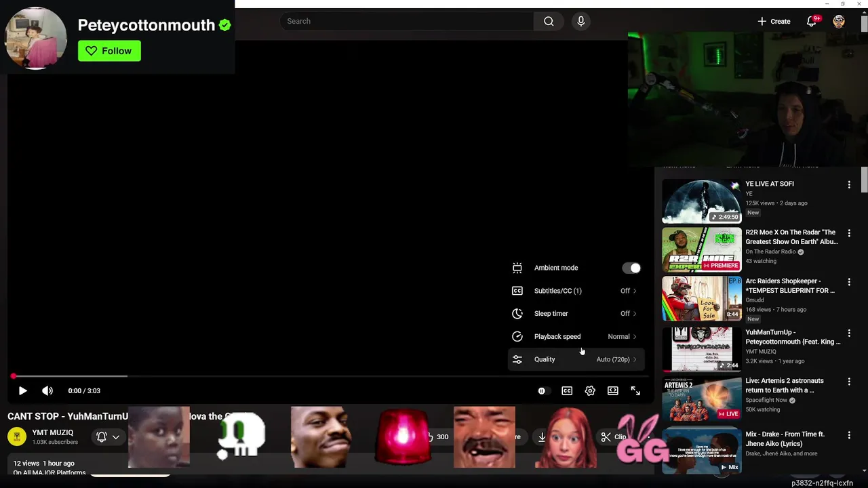Toggle Ambient mode switch
The image size is (868, 488).
[x=631, y=268]
